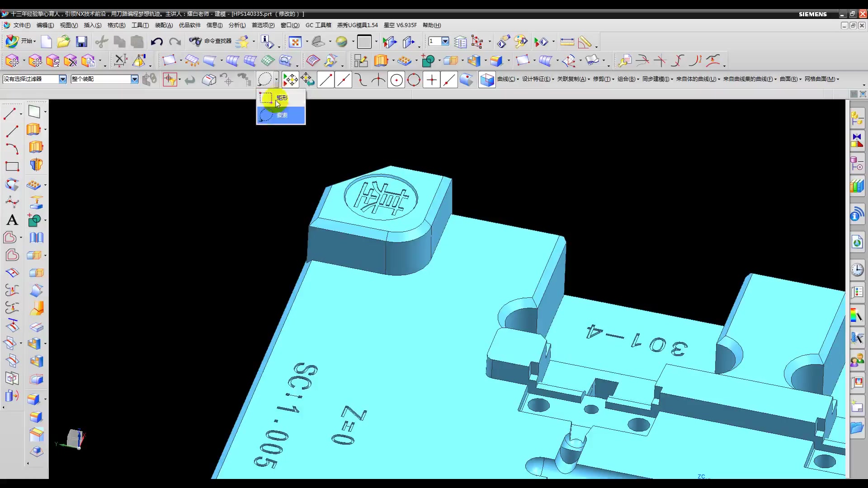Click the 开始 Start button
Screen dimensions: 868x488
pyautogui.click(x=20, y=41)
